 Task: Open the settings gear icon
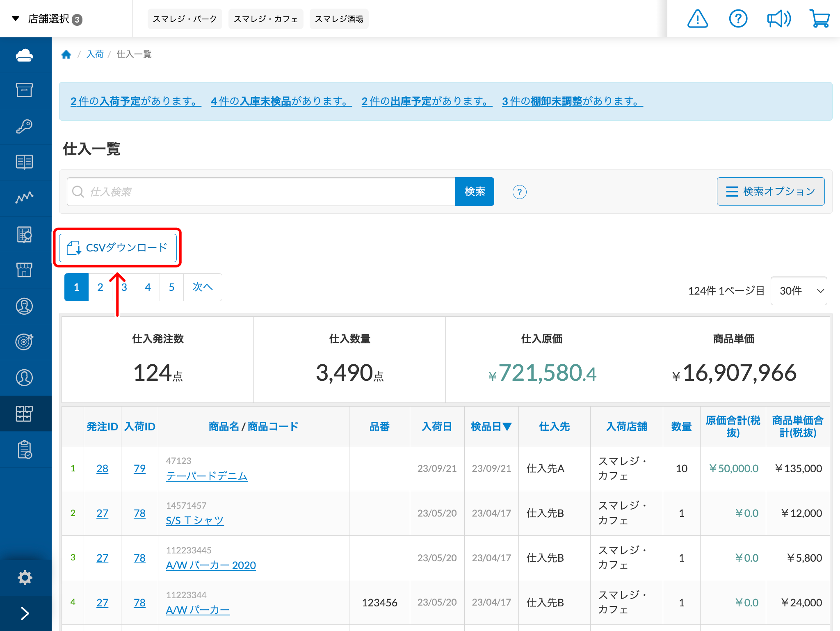point(25,578)
